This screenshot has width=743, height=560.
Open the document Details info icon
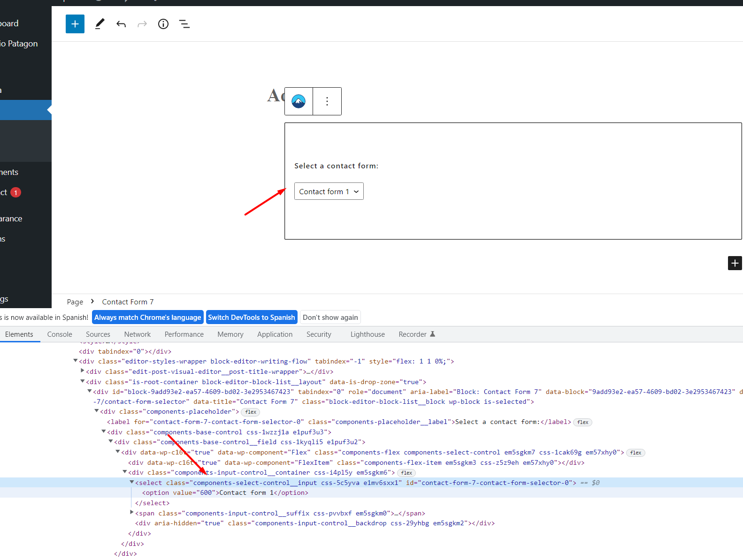tap(163, 24)
